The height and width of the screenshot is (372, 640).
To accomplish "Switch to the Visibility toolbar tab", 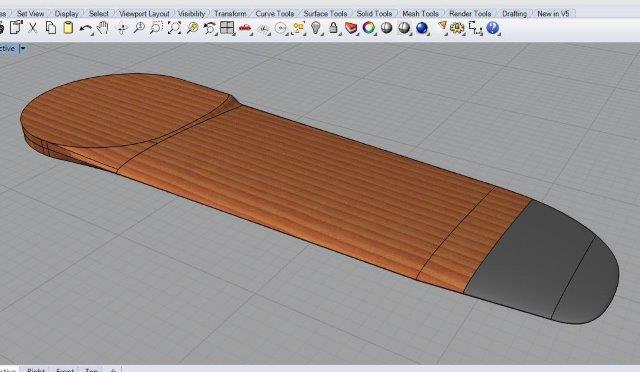I will coord(192,13).
